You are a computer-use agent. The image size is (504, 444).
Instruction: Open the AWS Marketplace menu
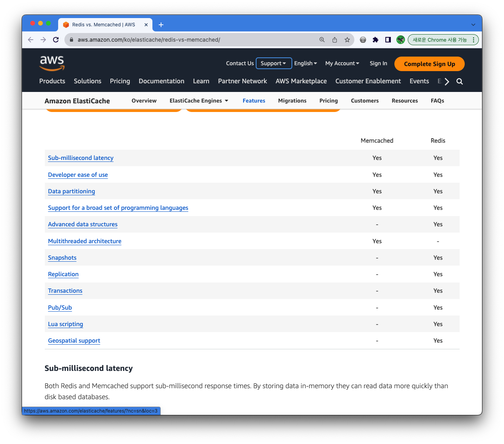click(x=301, y=81)
